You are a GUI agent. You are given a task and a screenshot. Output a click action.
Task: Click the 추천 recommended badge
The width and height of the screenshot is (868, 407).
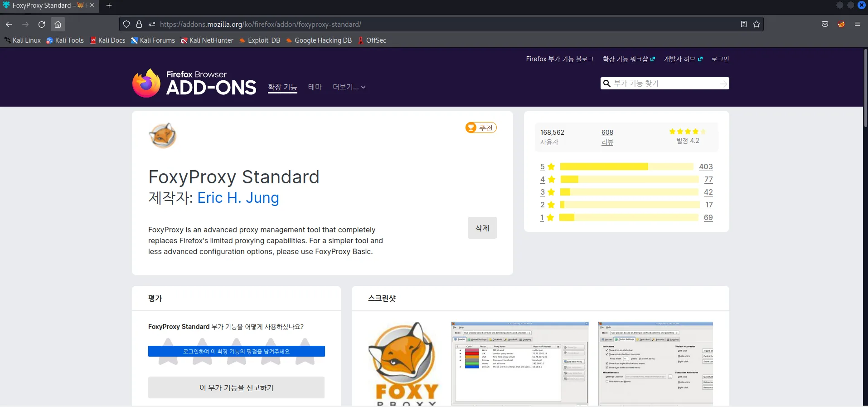click(481, 128)
